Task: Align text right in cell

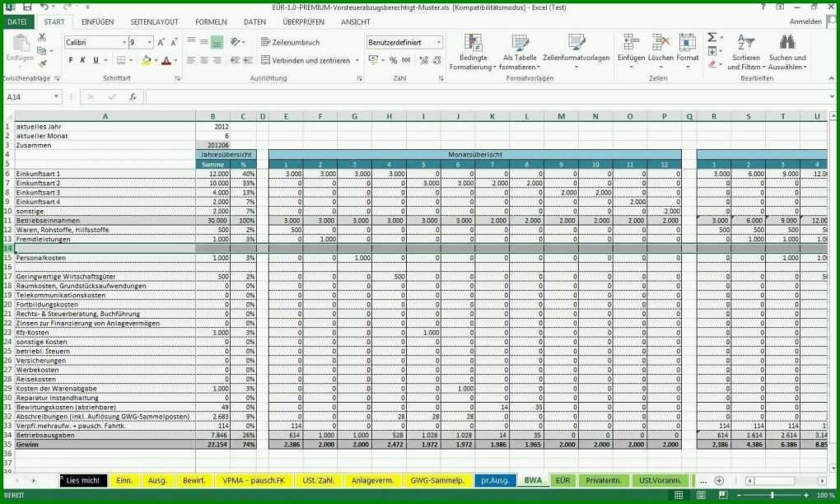Action: click(217, 60)
